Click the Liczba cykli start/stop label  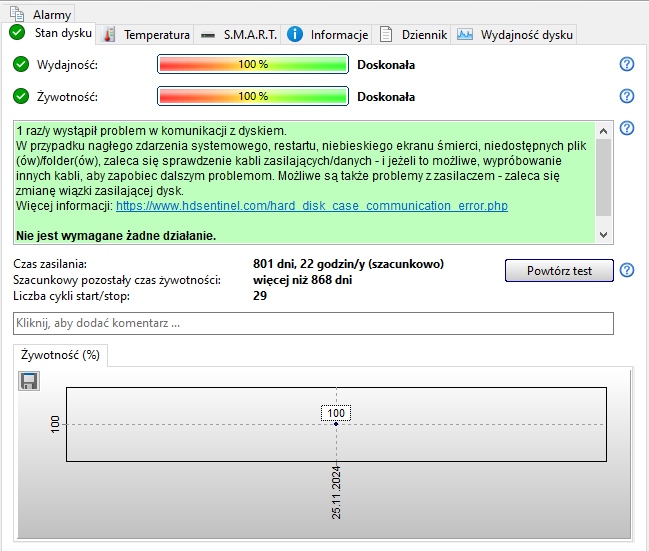tap(72, 296)
